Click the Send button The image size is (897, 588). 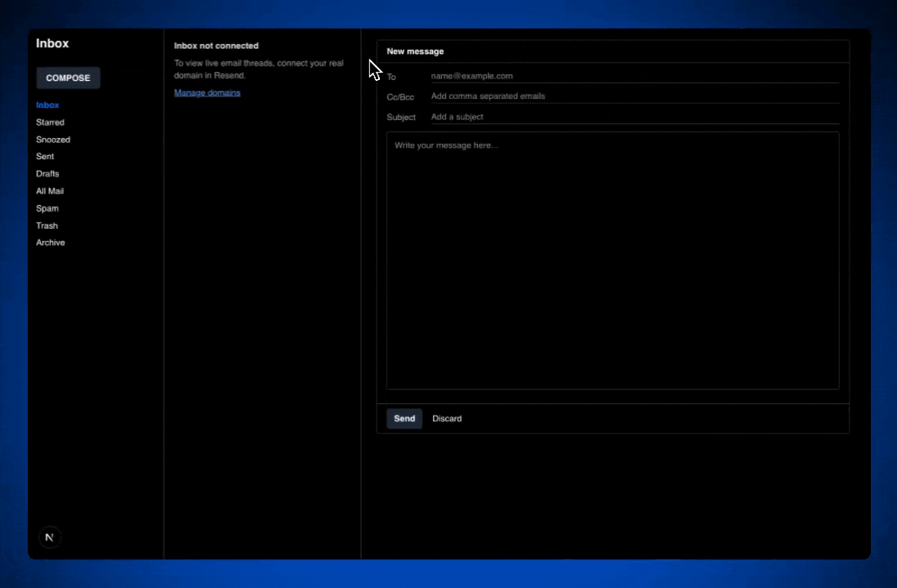pos(404,418)
